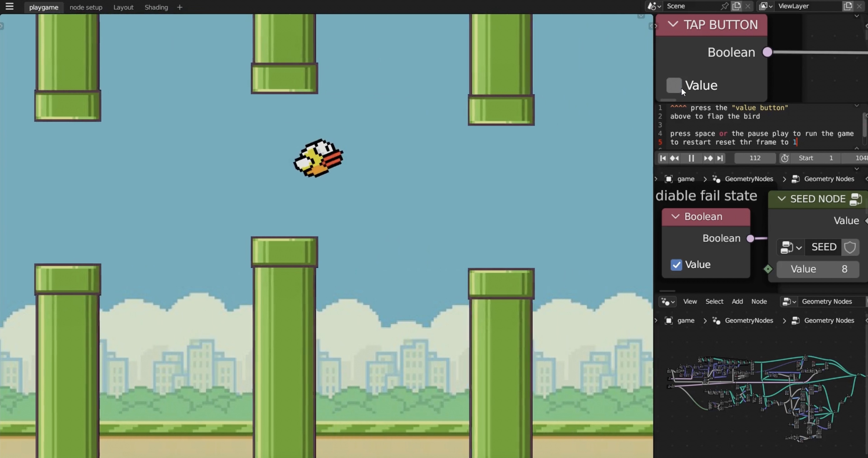The image size is (868, 458).
Task: Click the Add button in geometry nodes
Action: 736,301
